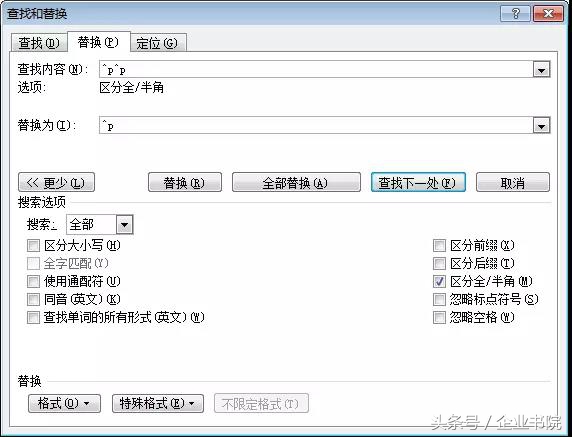The image size is (572, 437).
Task: Open the 特殊格式(E) dropdown button
Action: [158, 403]
